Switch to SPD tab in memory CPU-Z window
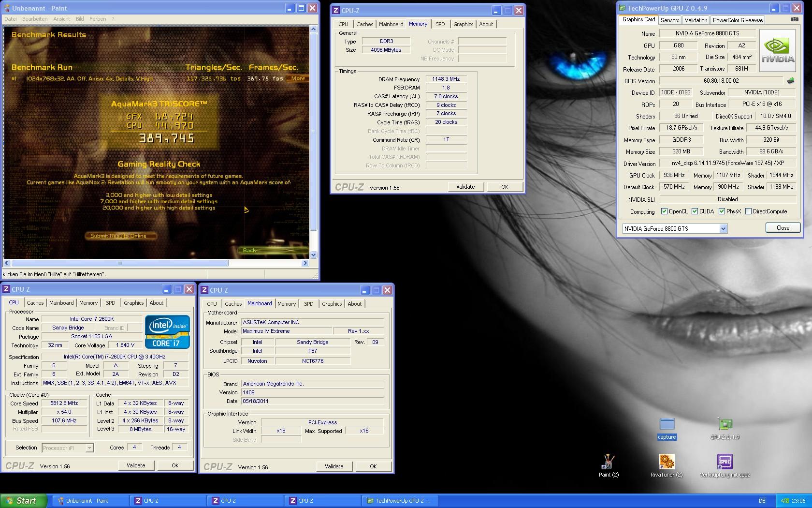The height and width of the screenshot is (508, 812). (x=440, y=24)
